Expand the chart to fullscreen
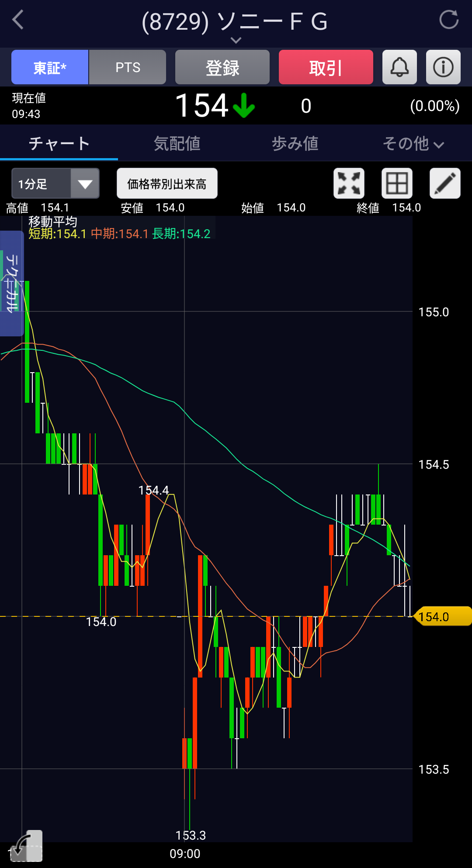The image size is (472, 868). (349, 183)
